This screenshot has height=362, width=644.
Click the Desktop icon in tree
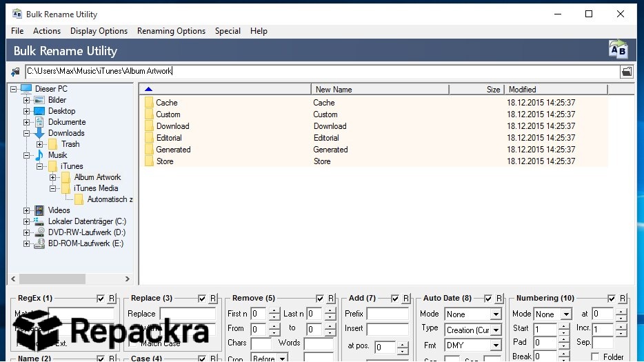point(39,111)
